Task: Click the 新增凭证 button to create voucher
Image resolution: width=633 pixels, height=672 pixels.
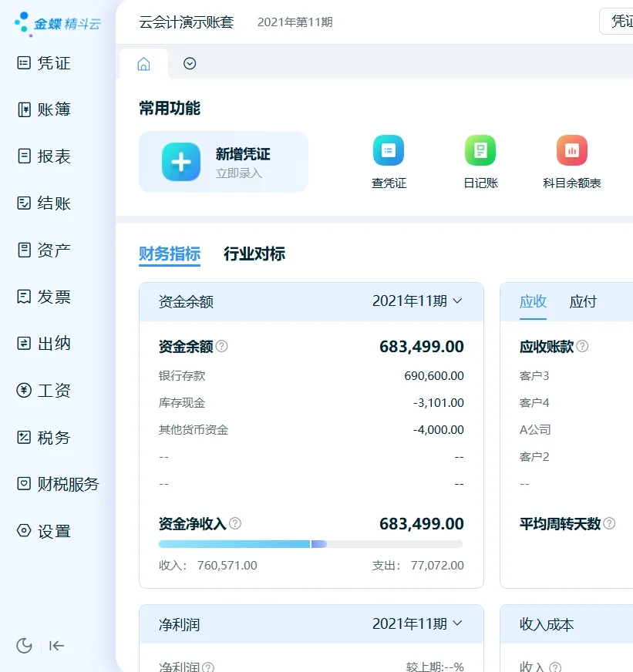Action: (x=224, y=162)
